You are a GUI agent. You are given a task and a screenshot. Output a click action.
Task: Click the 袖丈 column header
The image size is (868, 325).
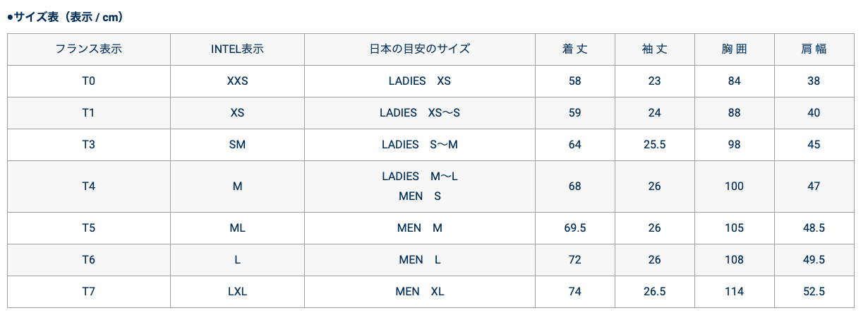[654, 49]
